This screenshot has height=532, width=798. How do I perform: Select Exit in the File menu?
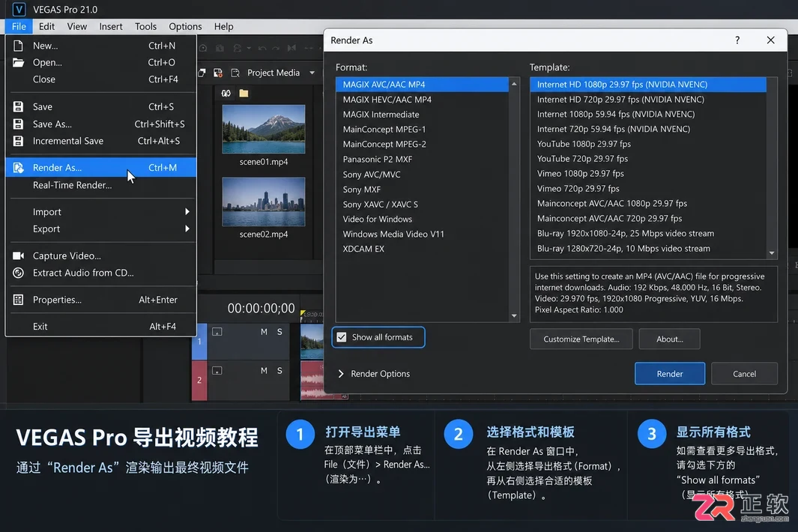tap(100, 327)
